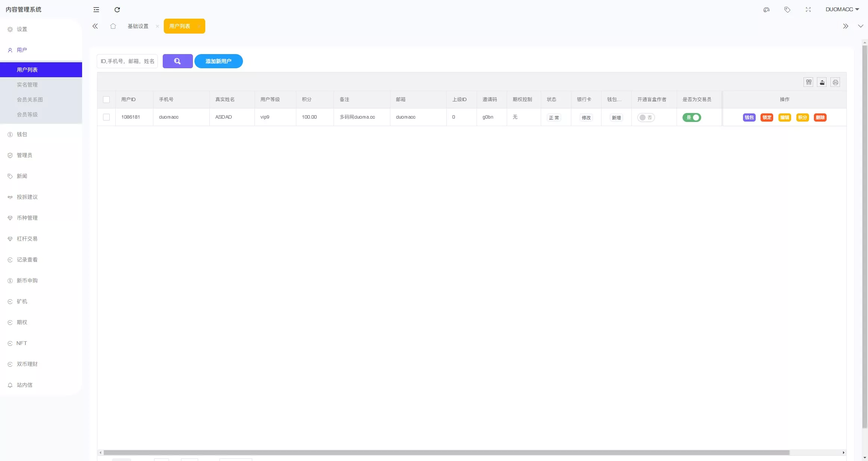Click the print table icon
This screenshot has width=868, height=461.
tap(835, 82)
